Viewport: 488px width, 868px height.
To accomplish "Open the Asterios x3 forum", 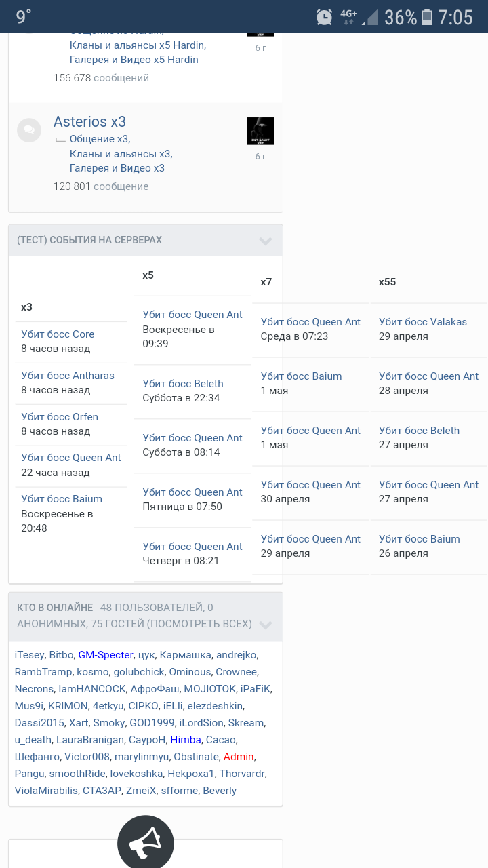I will [x=89, y=122].
